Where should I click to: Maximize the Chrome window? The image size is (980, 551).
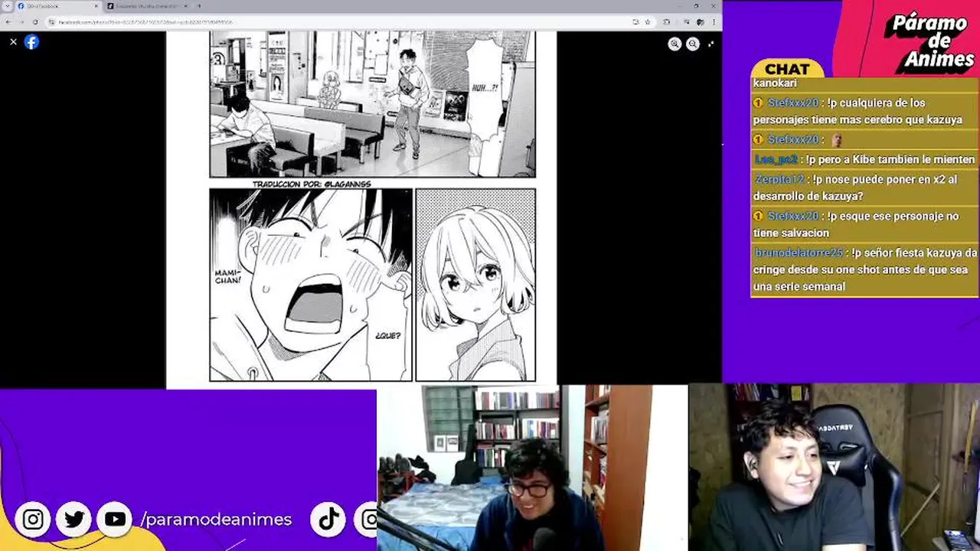pos(696,6)
